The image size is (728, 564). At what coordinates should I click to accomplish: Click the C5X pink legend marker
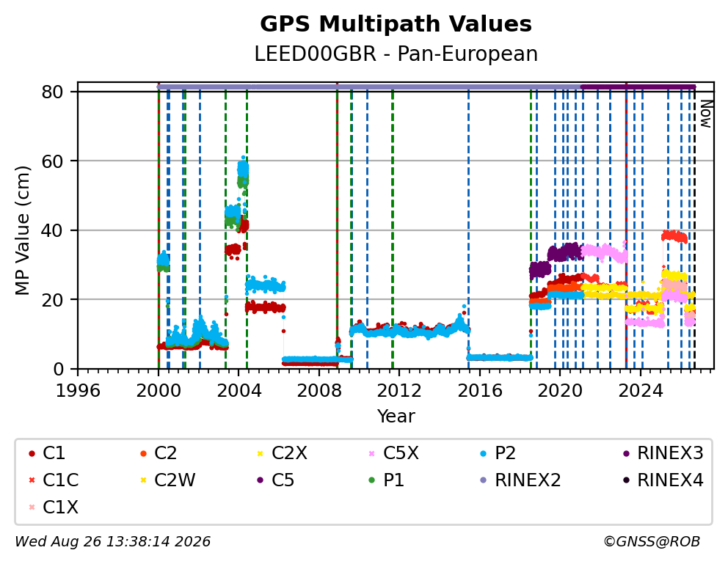pyautogui.click(x=371, y=453)
